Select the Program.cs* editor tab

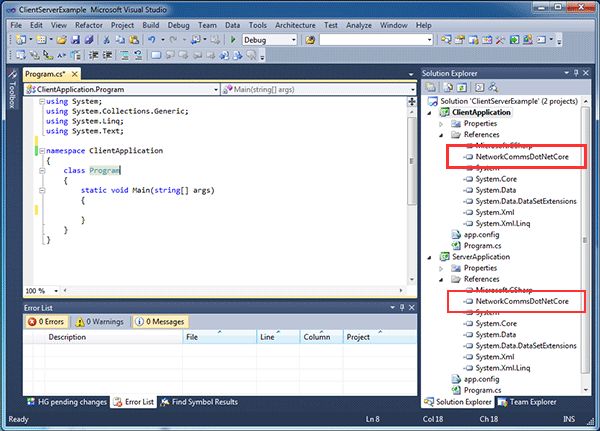(x=46, y=74)
